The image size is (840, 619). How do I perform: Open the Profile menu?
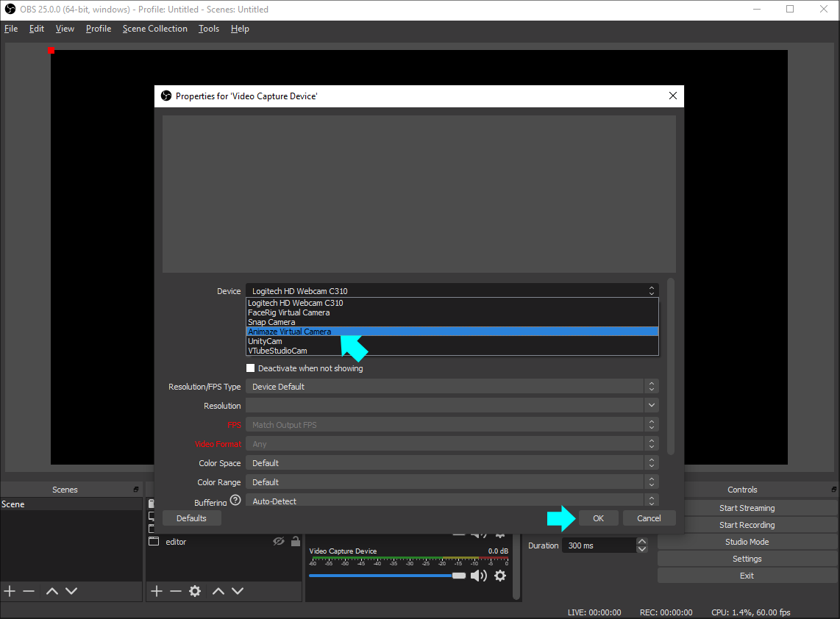coord(99,29)
